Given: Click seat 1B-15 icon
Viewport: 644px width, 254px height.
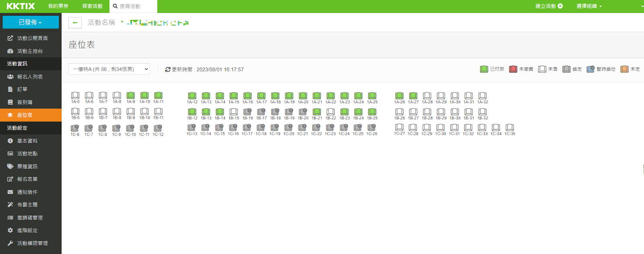Looking at the screenshot, I should 234,112.
